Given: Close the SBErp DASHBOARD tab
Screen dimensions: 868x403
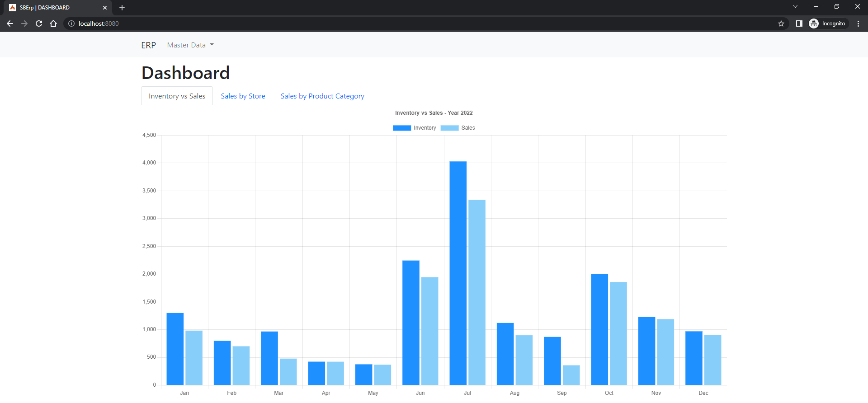Looking at the screenshot, I should click(105, 8).
